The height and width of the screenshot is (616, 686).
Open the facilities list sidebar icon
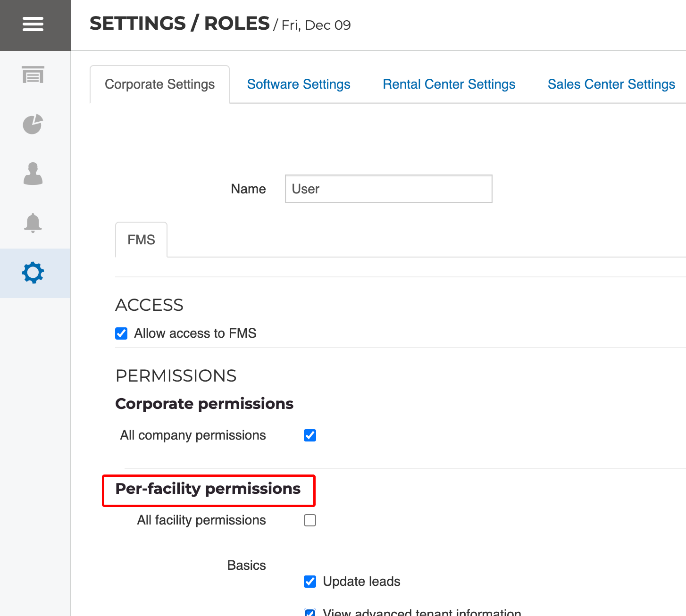(33, 75)
